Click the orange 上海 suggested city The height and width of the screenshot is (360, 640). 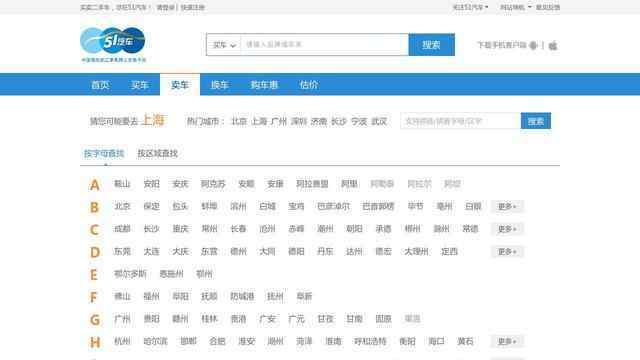[x=153, y=120]
